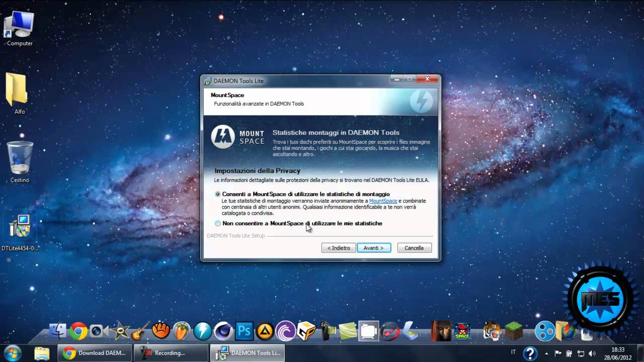Click the blue circle three-dots icon in dock
The width and height of the screenshot is (644, 362).
point(544,330)
